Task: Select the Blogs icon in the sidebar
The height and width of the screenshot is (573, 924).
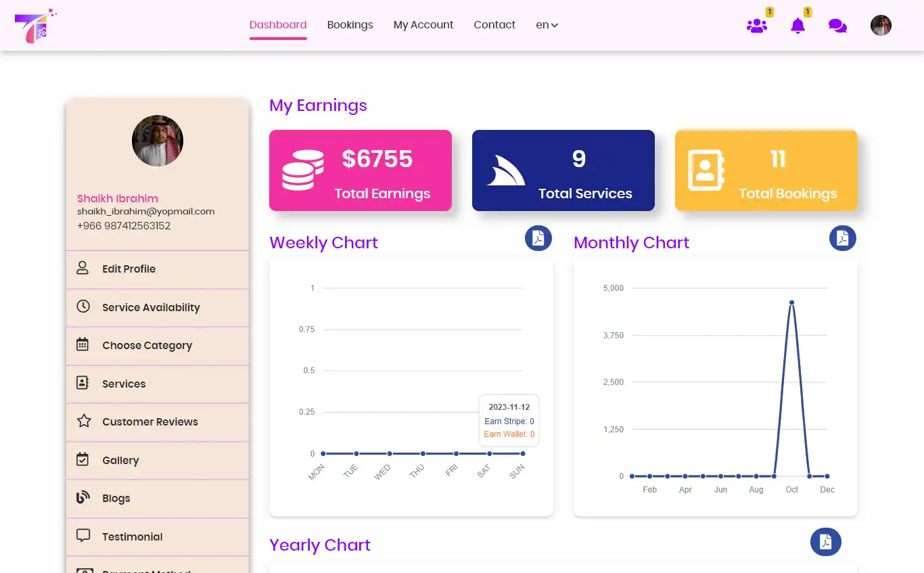Action: pyautogui.click(x=83, y=498)
